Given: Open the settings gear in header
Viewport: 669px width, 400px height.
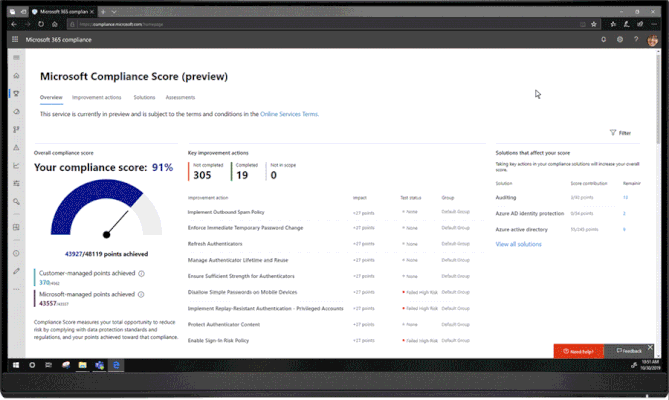Looking at the screenshot, I should click(x=620, y=39).
